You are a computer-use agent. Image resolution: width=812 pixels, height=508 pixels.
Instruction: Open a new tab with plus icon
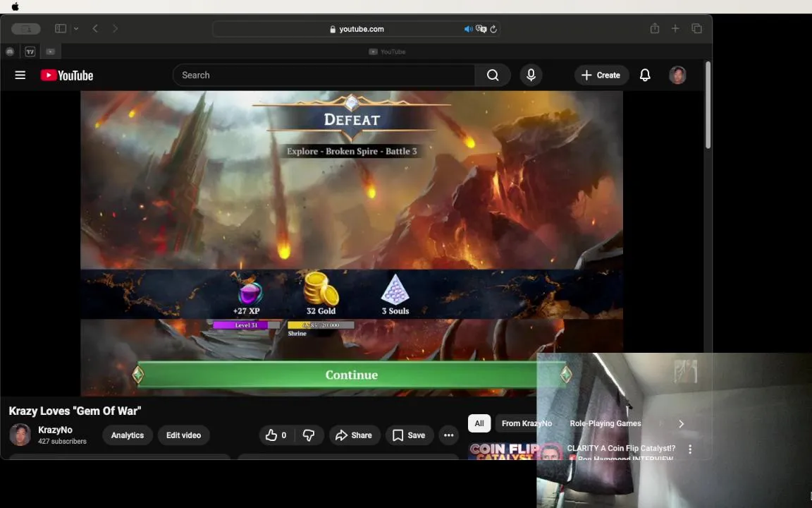[675, 28]
